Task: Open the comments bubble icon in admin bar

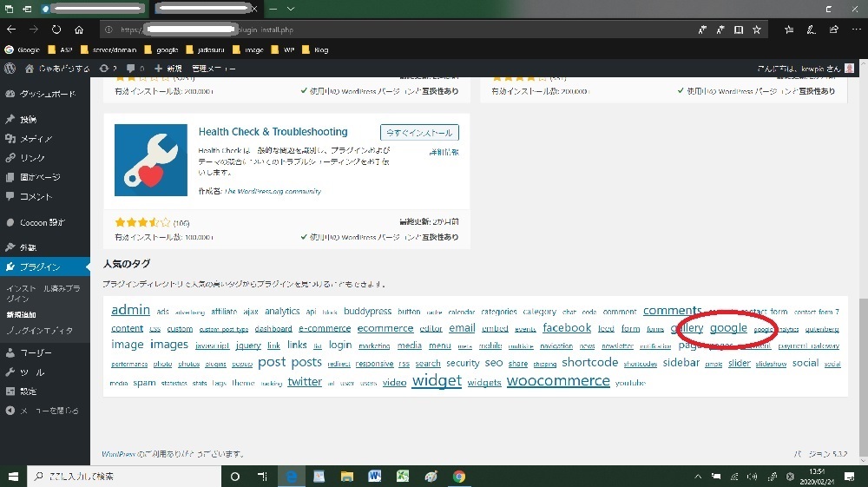Action: coord(130,68)
